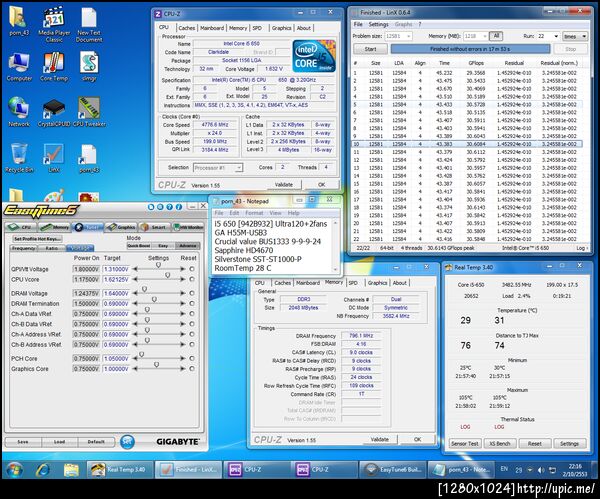Click the LinX finished progress bar
Screen dimensions: 600x499
click(x=470, y=49)
